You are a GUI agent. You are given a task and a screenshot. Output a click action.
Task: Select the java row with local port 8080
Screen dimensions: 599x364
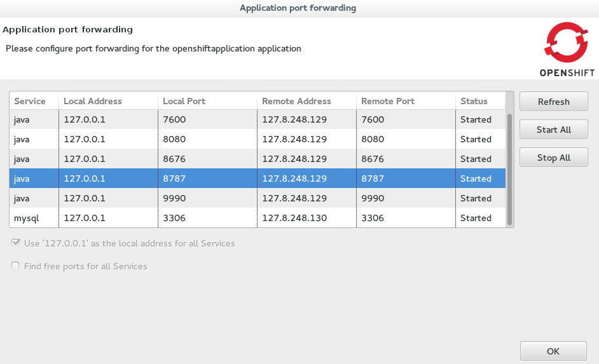coord(258,139)
